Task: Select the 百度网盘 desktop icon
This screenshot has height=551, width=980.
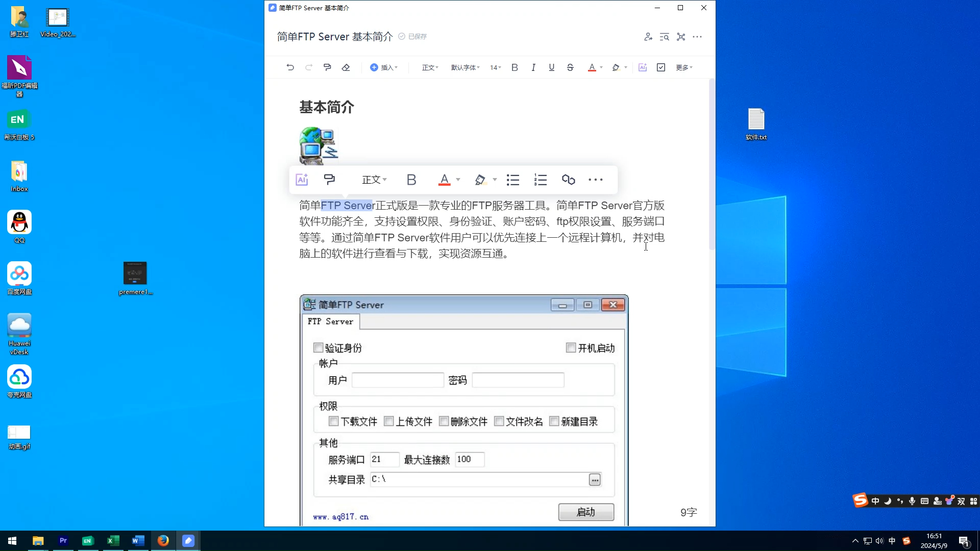Action: coord(19,279)
